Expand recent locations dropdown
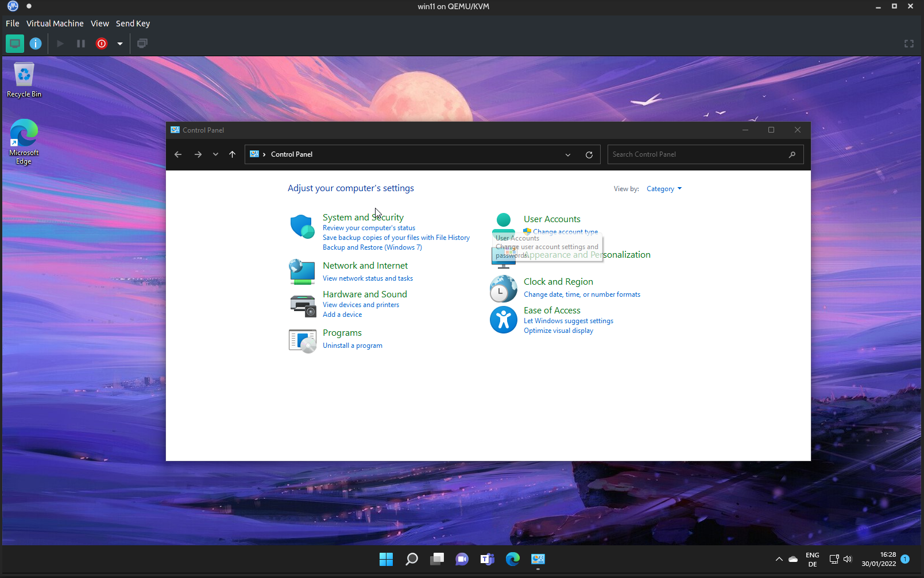 215,154
